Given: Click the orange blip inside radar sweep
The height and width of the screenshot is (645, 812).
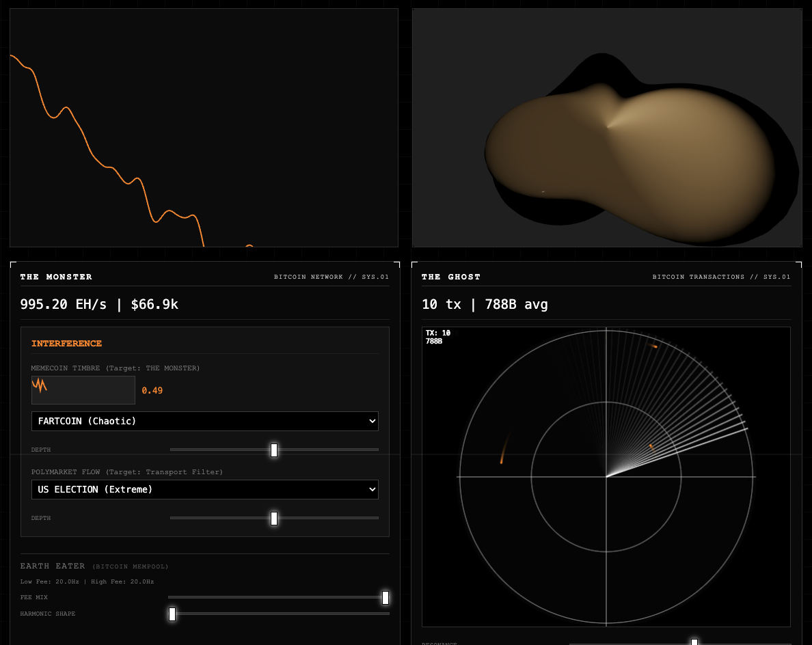Looking at the screenshot, I should pos(651,446).
